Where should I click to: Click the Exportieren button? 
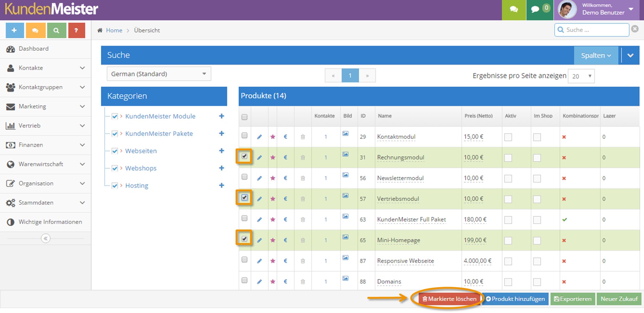(x=573, y=299)
